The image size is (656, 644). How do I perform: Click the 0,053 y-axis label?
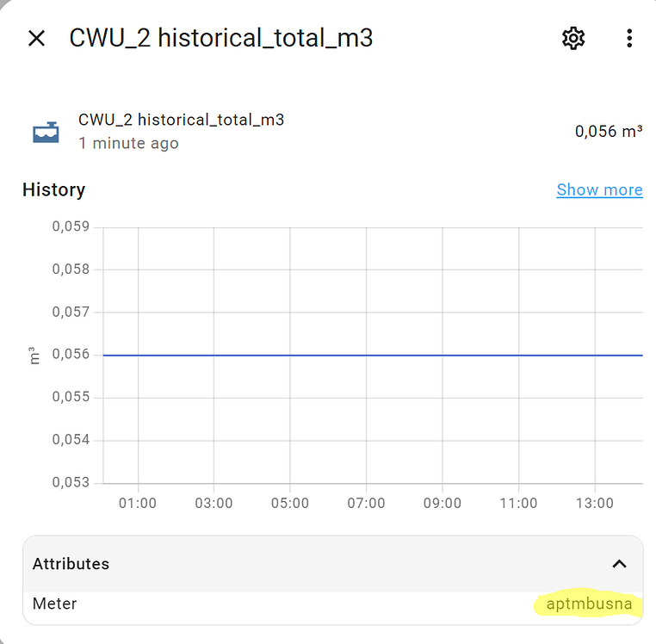click(x=71, y=482)
